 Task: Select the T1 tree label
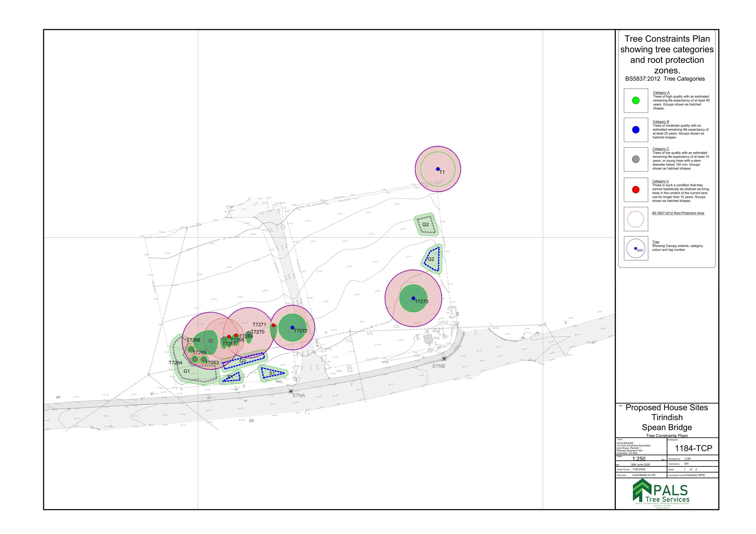click(x=442, y=172)
